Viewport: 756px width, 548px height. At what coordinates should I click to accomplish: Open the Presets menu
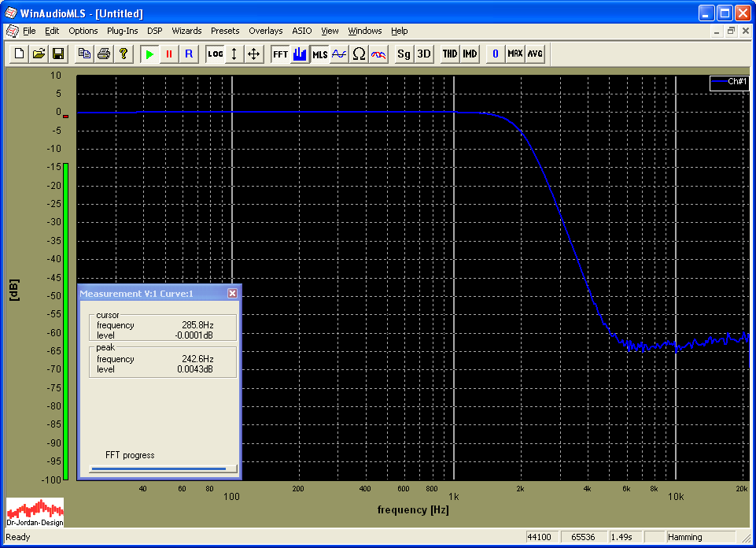(225, 31)
